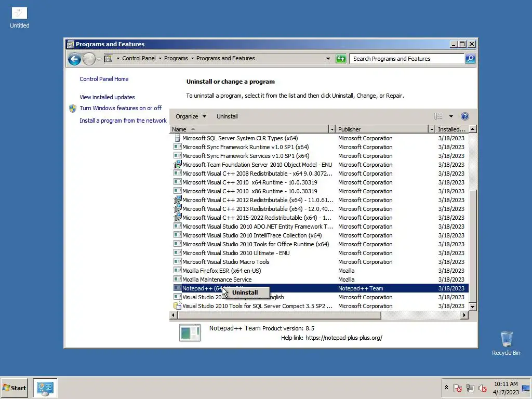Open View installed updates link
Viewport: 532px width, 399px height.
tap(107, 97)
